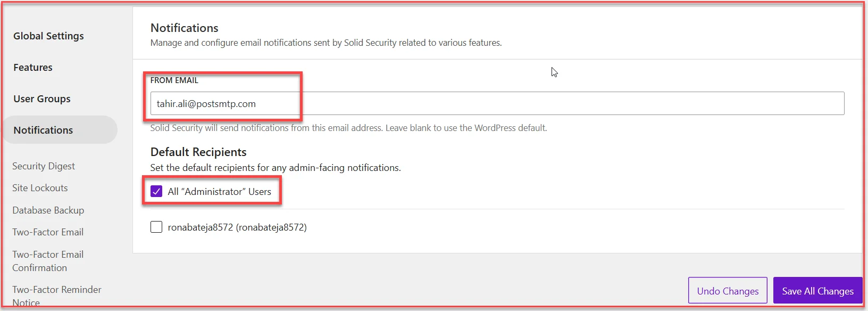Select the Two-Factor Email sidebar link
Screen dimensions: 868x311
[x=48, y=232]
